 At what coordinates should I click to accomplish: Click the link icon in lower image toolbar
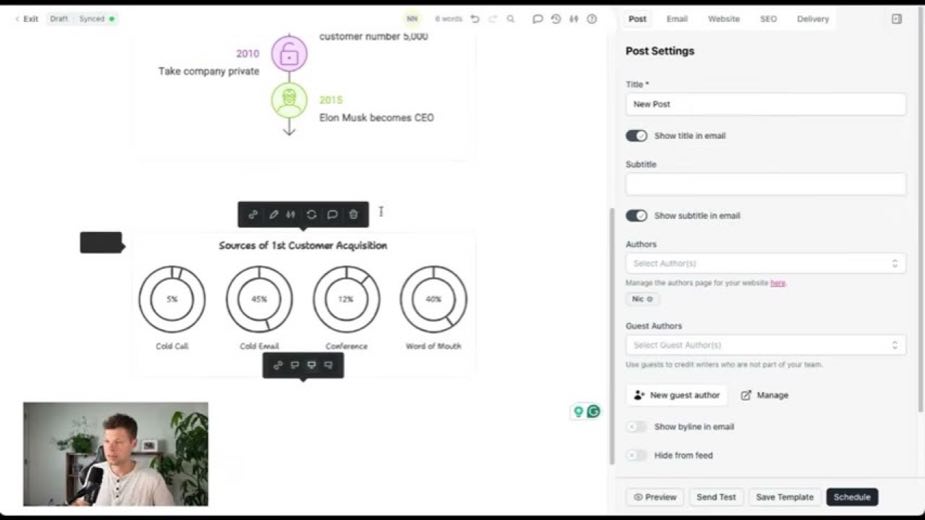pos(278,365)
